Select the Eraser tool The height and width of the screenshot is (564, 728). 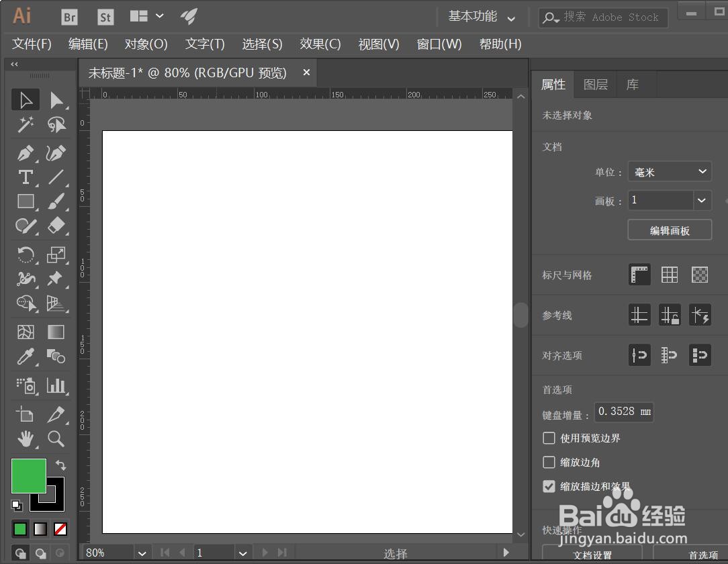[56, 226]
